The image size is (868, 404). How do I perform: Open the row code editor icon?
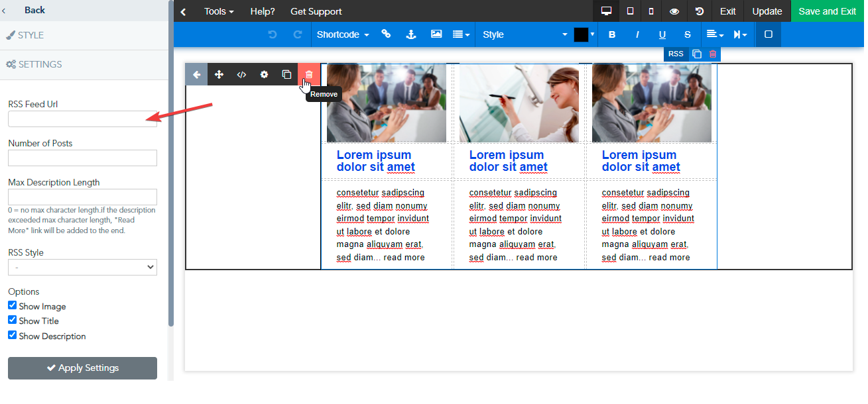point(241,75)
